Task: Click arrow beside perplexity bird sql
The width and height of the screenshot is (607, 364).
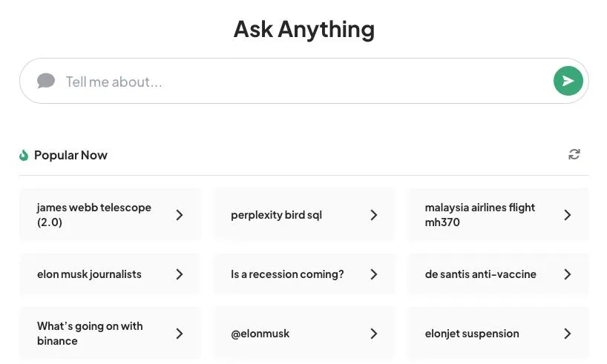Action: pyautogui.click(x=373, y=215)
